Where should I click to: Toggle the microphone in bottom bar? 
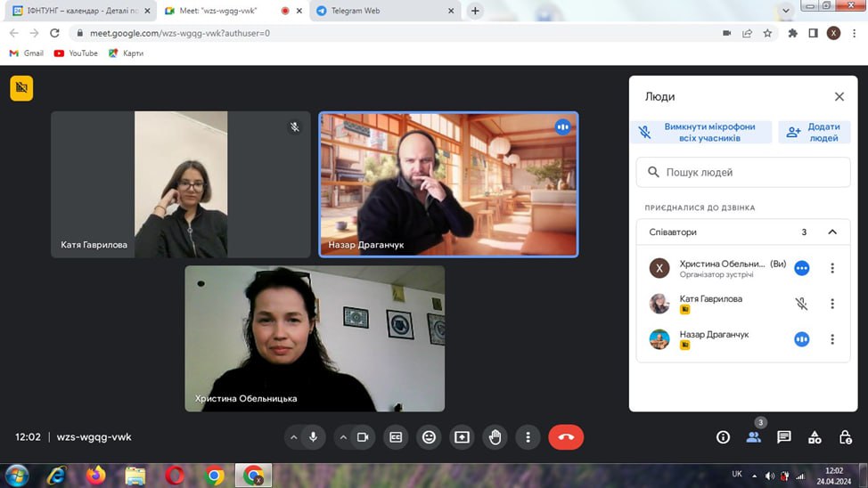[313, 437]
